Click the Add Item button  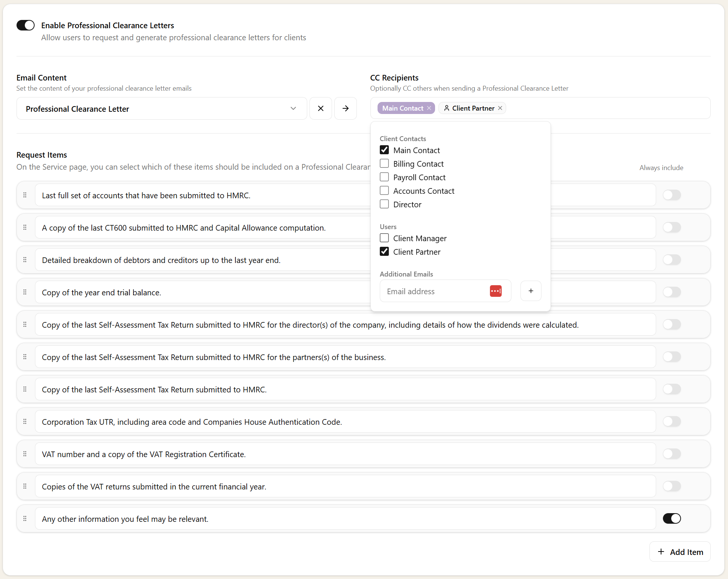(x=679, y=552)
